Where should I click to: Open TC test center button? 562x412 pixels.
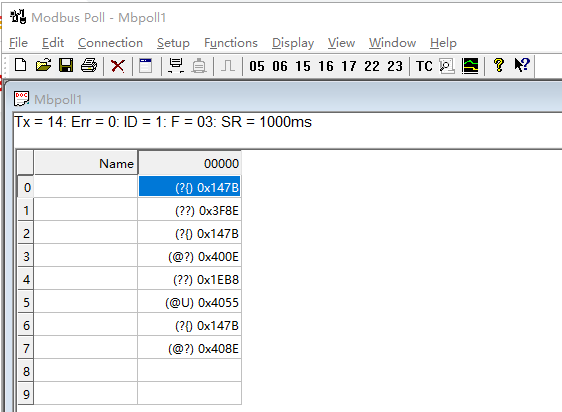click(424, 66)
